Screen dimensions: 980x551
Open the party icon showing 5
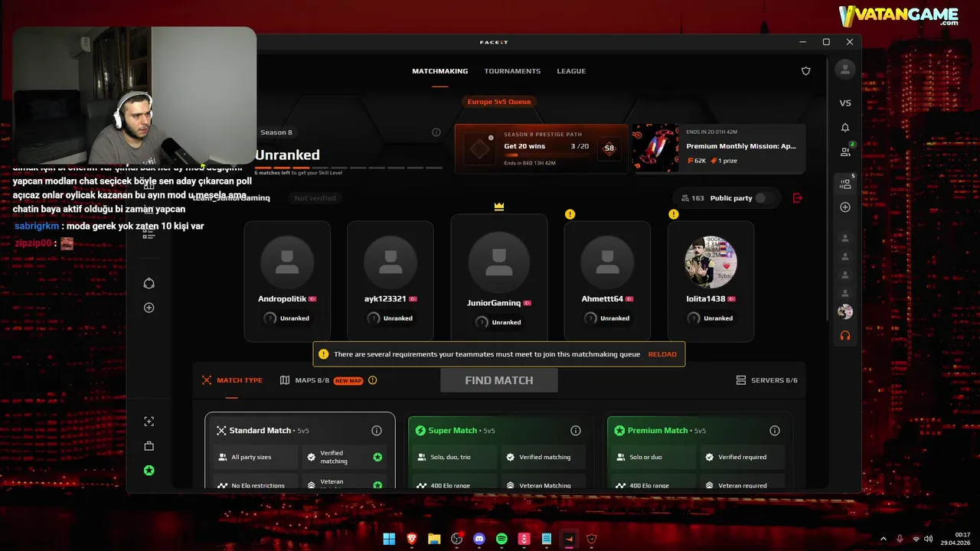point(845,184)
